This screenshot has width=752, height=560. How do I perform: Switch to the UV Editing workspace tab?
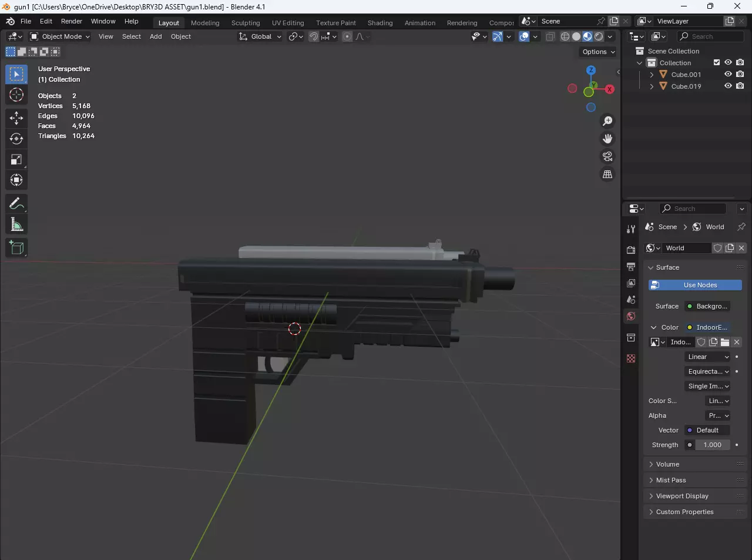(288, 23)
